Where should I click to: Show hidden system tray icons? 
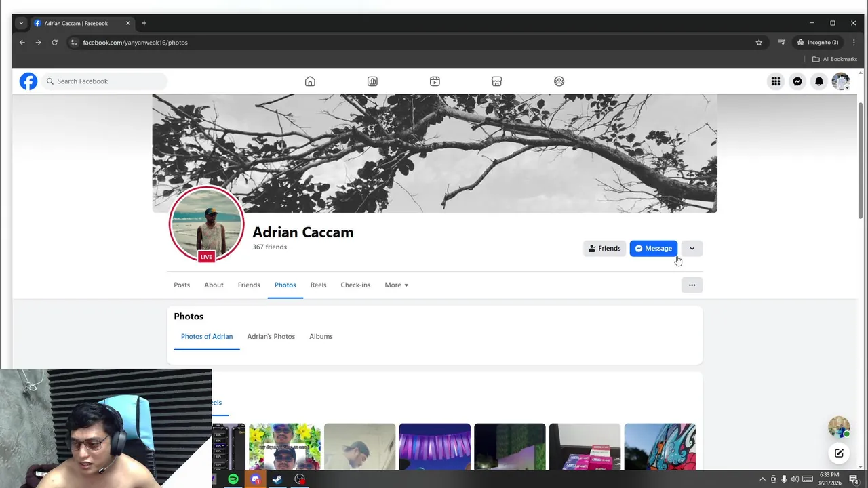762,479
